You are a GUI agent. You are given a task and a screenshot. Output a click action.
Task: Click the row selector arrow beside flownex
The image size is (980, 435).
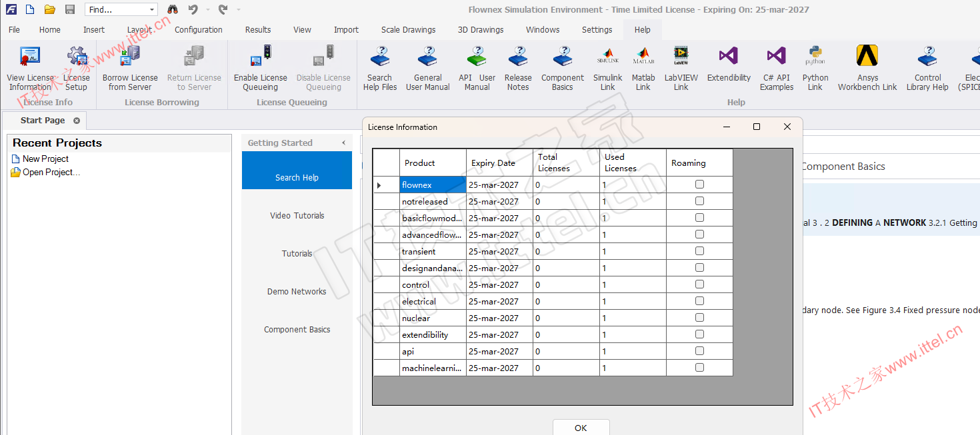point(386,185)
